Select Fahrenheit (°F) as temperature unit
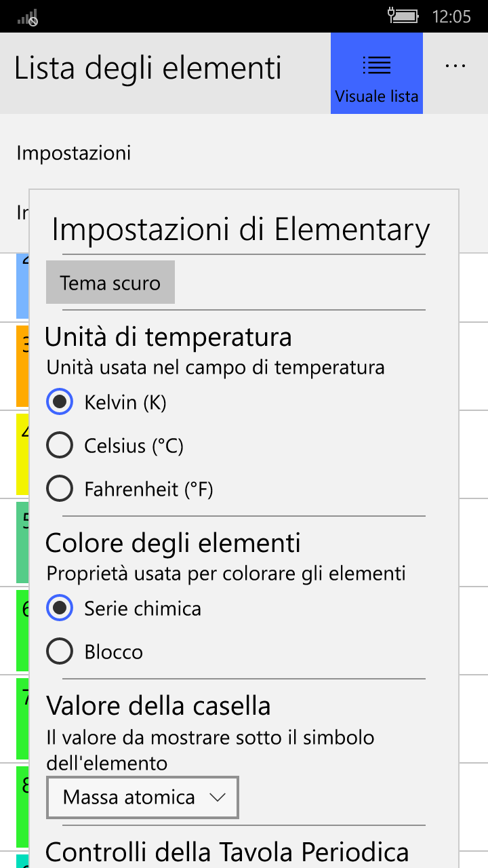 (60, 488)
